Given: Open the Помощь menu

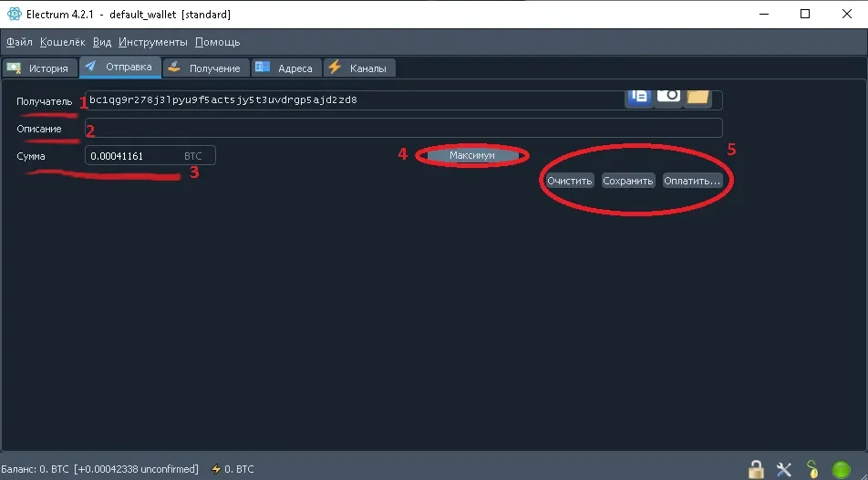Looking at the screenshot, I should tap(218, 42).
